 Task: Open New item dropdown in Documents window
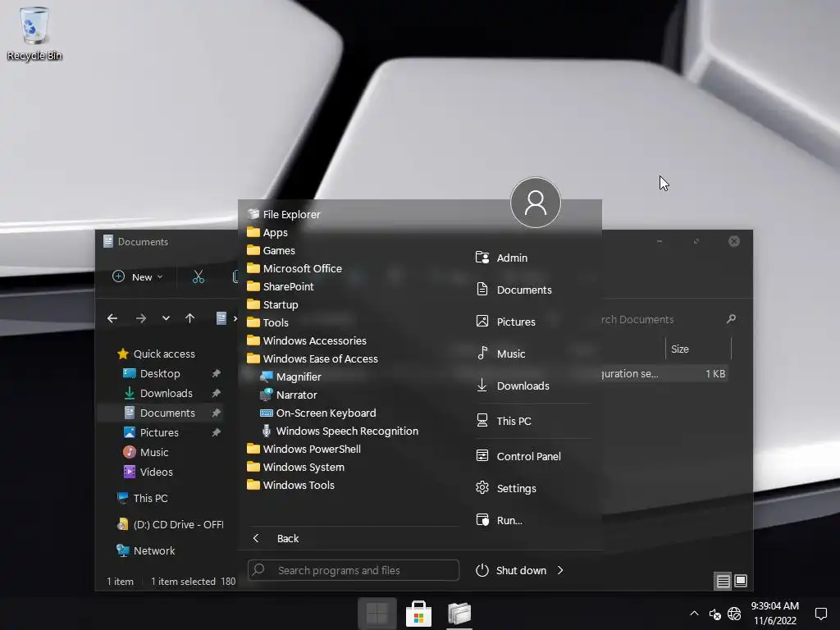click(138, 277)
